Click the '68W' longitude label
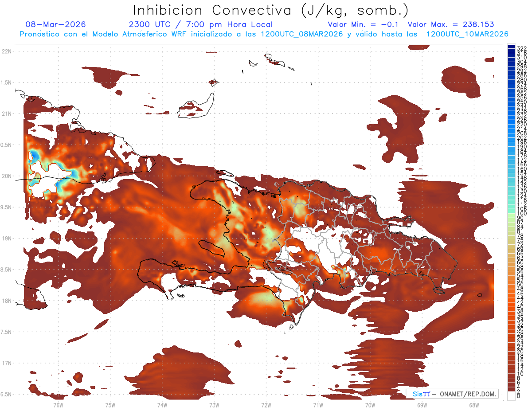The height and width of the screenshot is (411, 532). point(474,405)
